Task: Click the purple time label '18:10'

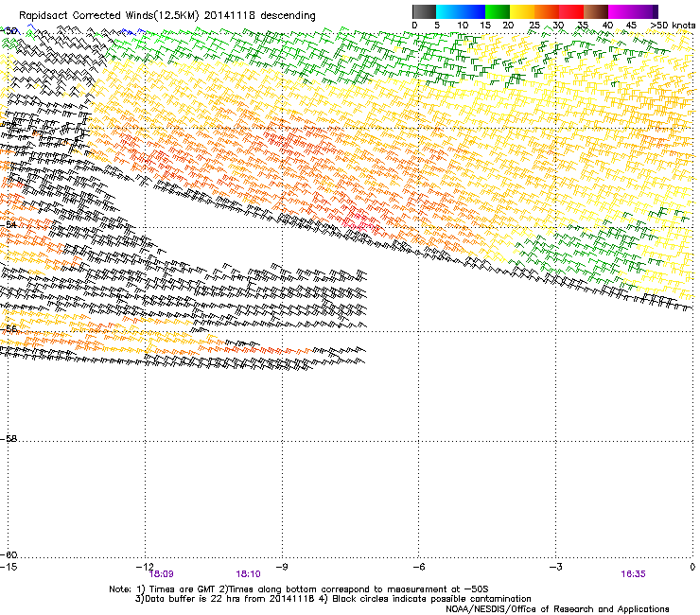Action: [248, 574]
